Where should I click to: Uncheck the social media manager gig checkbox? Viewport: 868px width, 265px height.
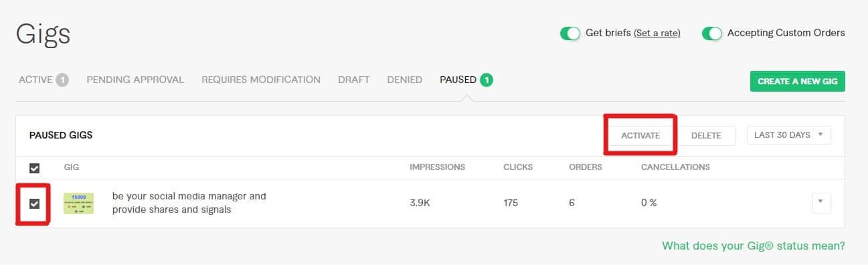click(34, 203)
